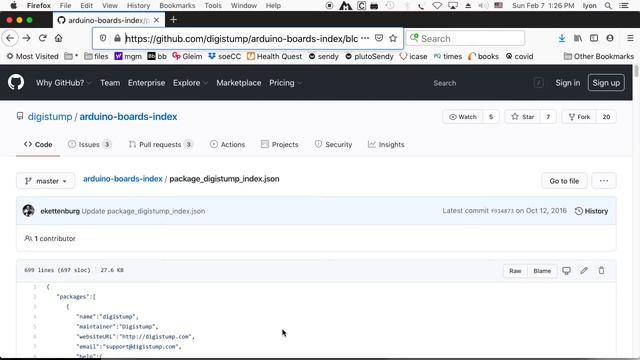640x360 pixels.
Task: Open digistump owner link
Action: tap(50, 117)
